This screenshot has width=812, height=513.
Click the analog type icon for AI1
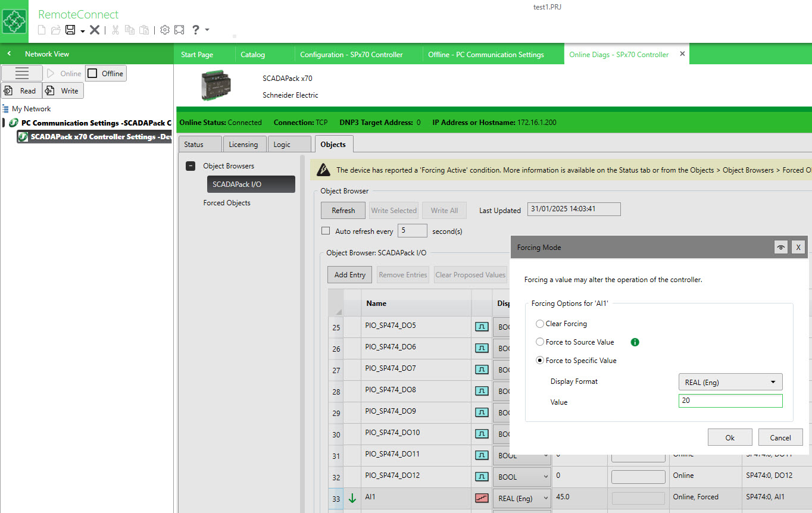(481, 498)
